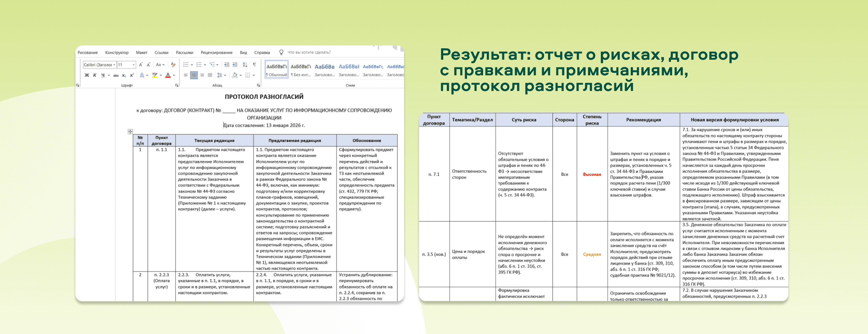Screen dimensions: 868x334
Task: Justify text alignment
Action: coord(210,75)
